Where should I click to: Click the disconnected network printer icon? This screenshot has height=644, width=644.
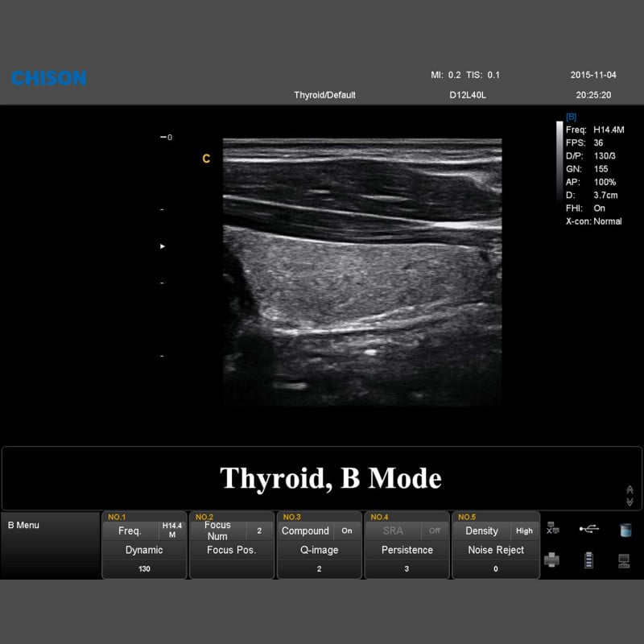(x=552, y=526)
